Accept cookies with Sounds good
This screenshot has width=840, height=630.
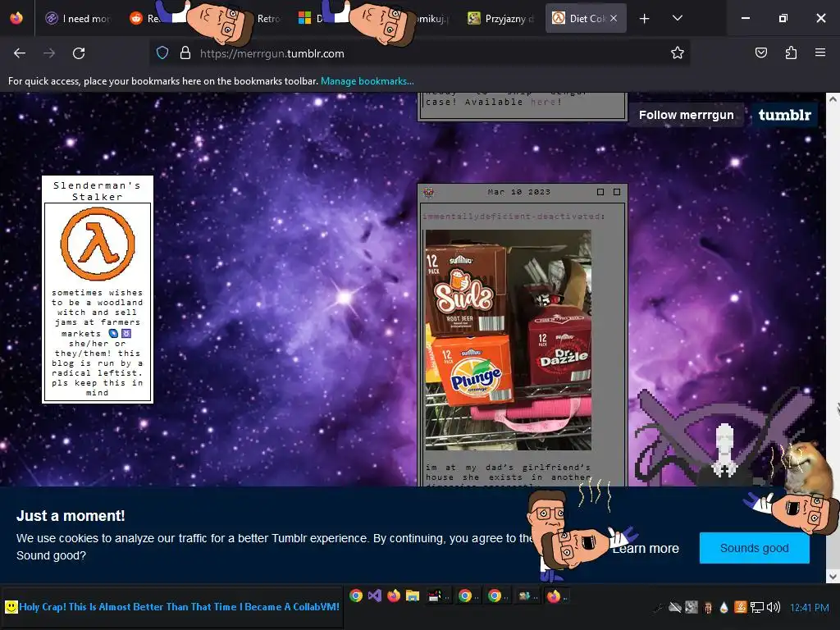(x=755, y=548)
